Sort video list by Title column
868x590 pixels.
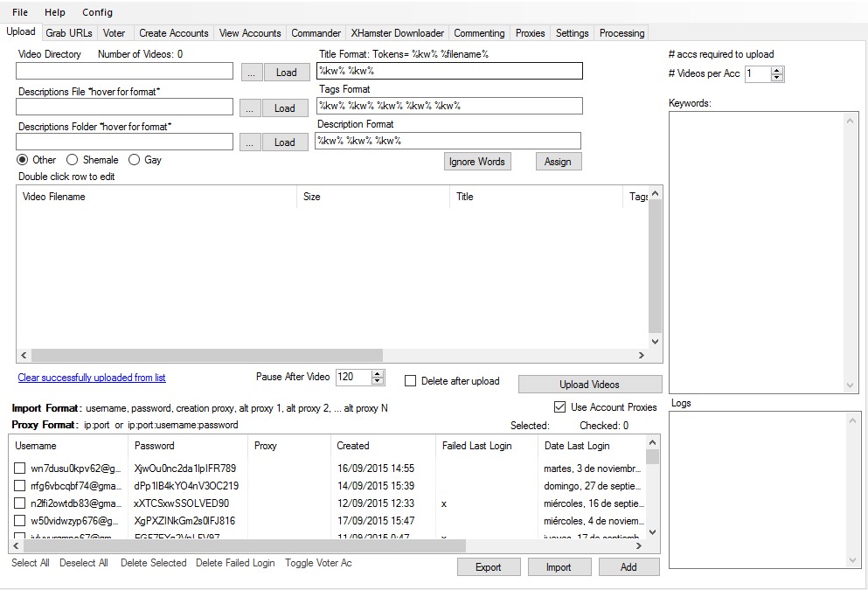pos(537,197)
